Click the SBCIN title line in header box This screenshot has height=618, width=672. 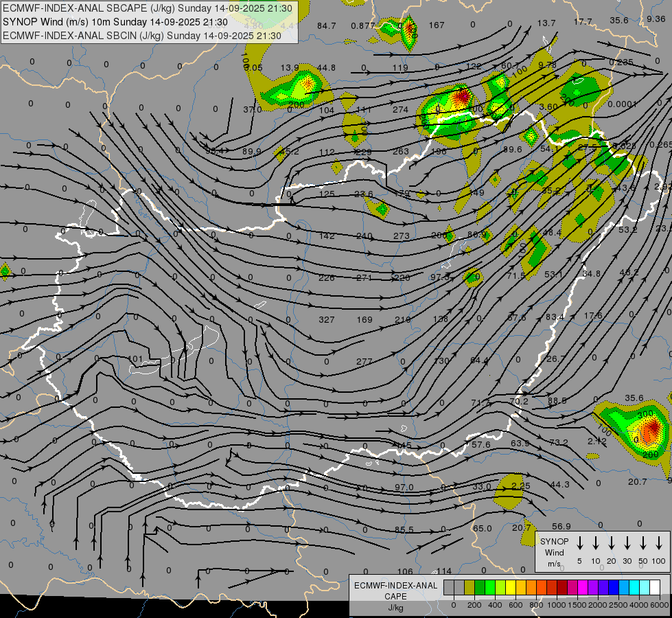coord(142,36)
